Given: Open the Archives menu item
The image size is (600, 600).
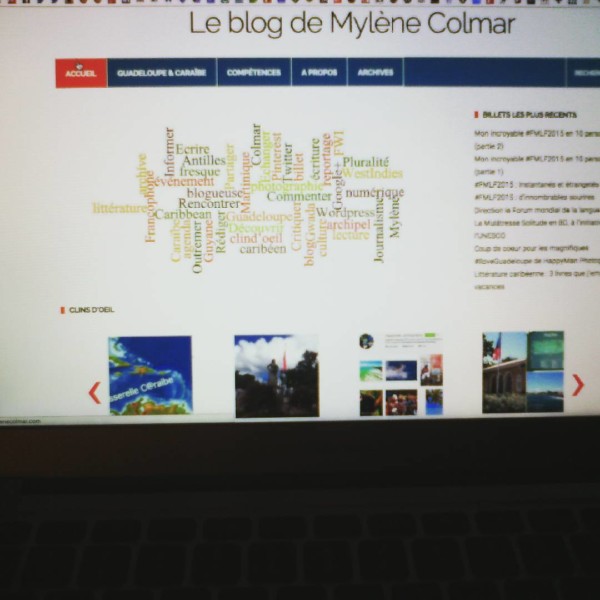Looking at the screenshot, I should pyautogui.click(x=375, y=73).
